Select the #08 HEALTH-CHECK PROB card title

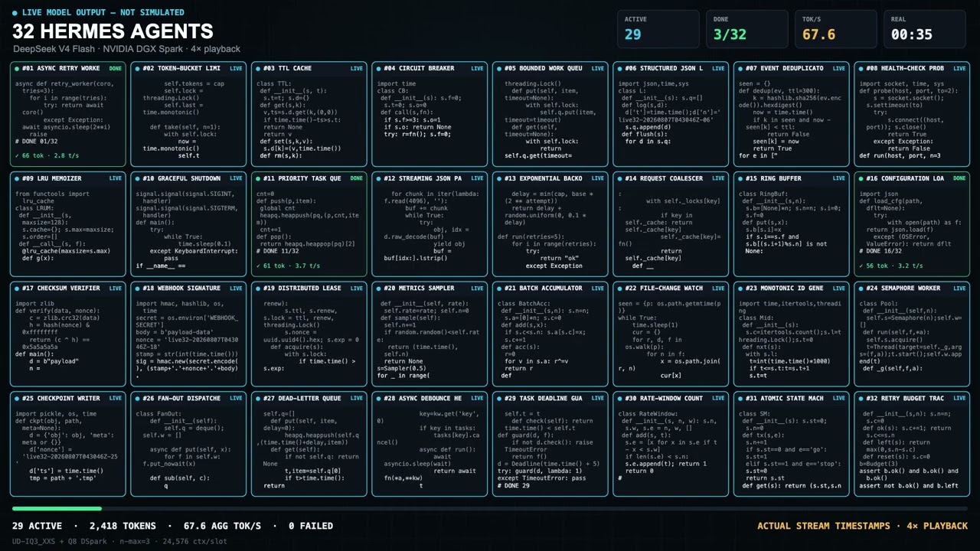click(905, 68)
